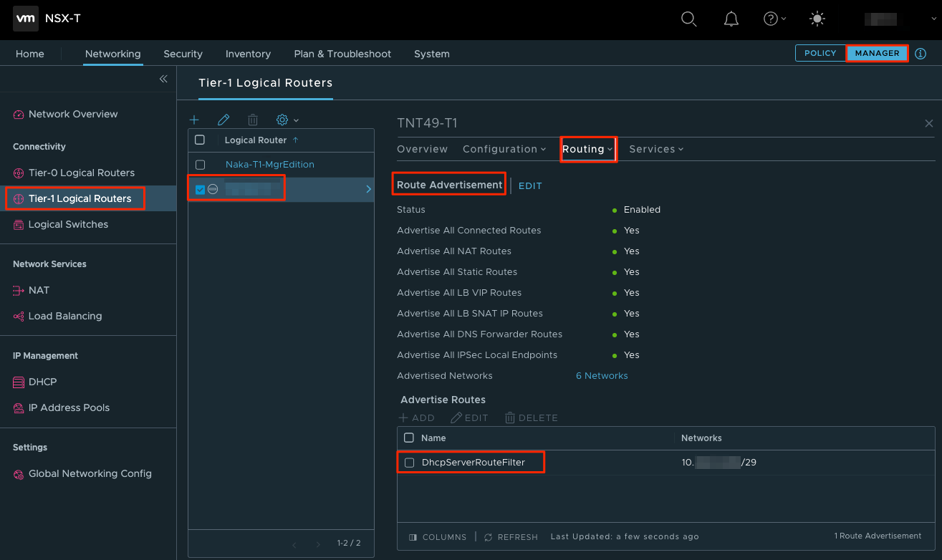Select all advertise routes header checkbox
The width and height of the screenshot is (942, 560).
[409, 438]
